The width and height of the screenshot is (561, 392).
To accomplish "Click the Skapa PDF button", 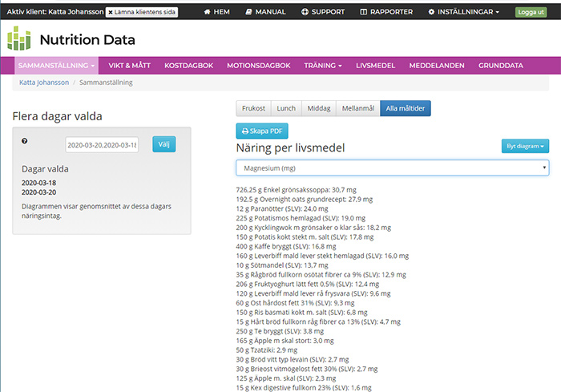I will pyautogui.click(x=261, y=131).
